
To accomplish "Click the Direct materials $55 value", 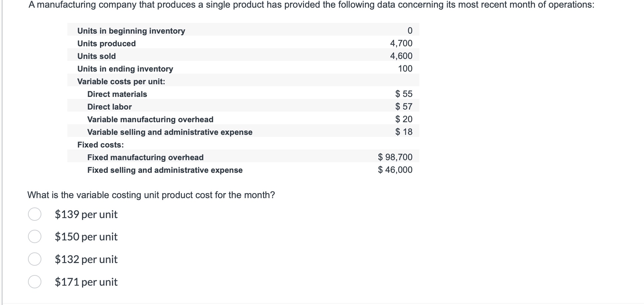I will click(404, 94).
